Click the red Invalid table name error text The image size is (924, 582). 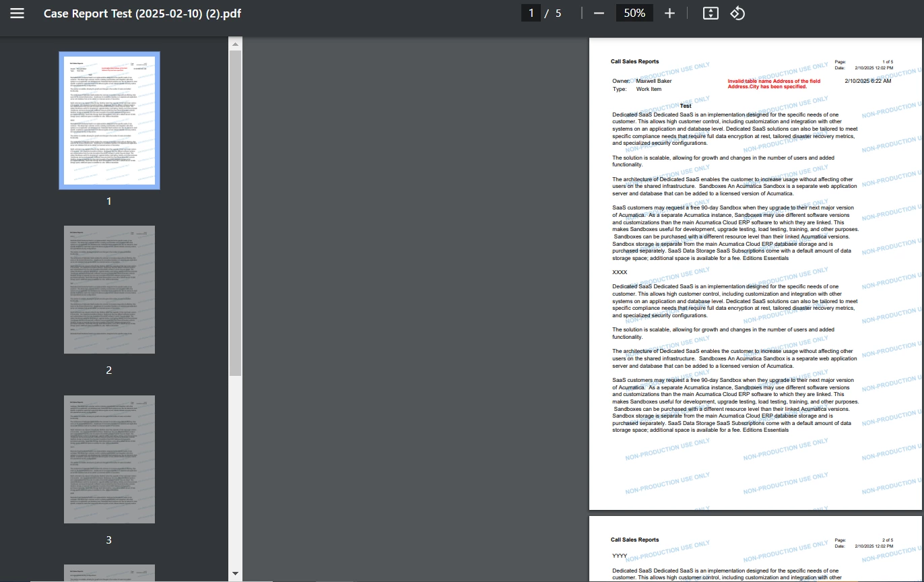(774, 84)
